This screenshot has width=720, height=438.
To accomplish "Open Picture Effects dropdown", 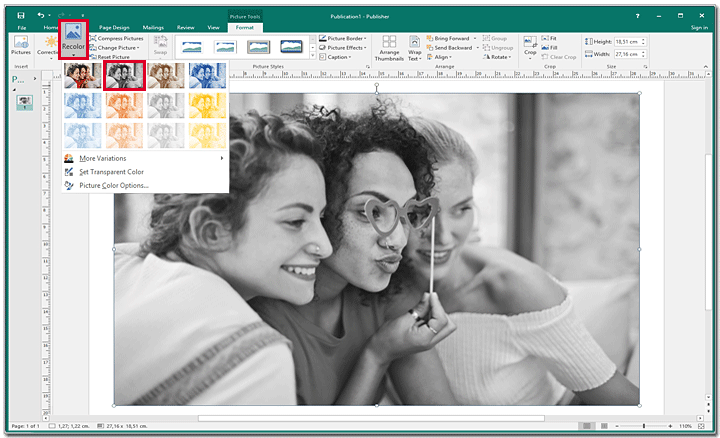I will (343, 48).
